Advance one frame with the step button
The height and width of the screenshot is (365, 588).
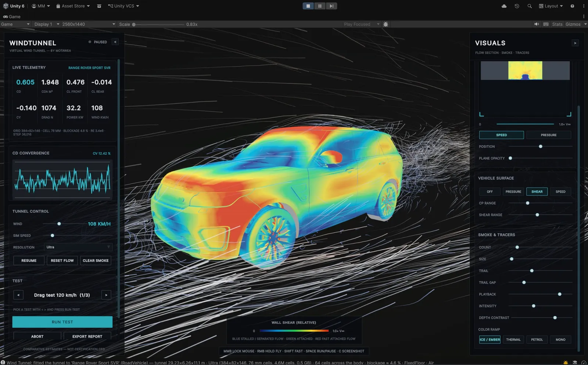[331, 6]
